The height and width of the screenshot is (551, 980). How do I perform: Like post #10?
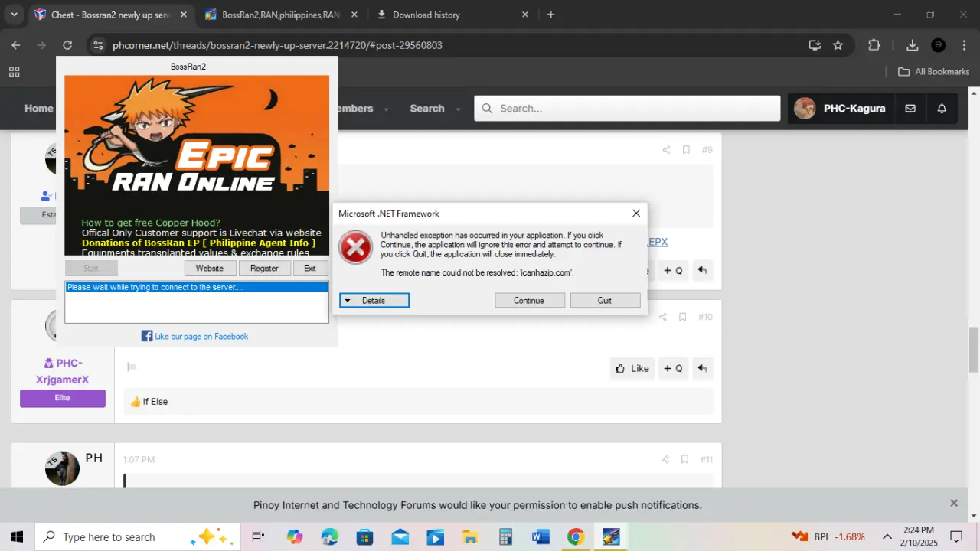pyautogui.click(x=632, y=368)
